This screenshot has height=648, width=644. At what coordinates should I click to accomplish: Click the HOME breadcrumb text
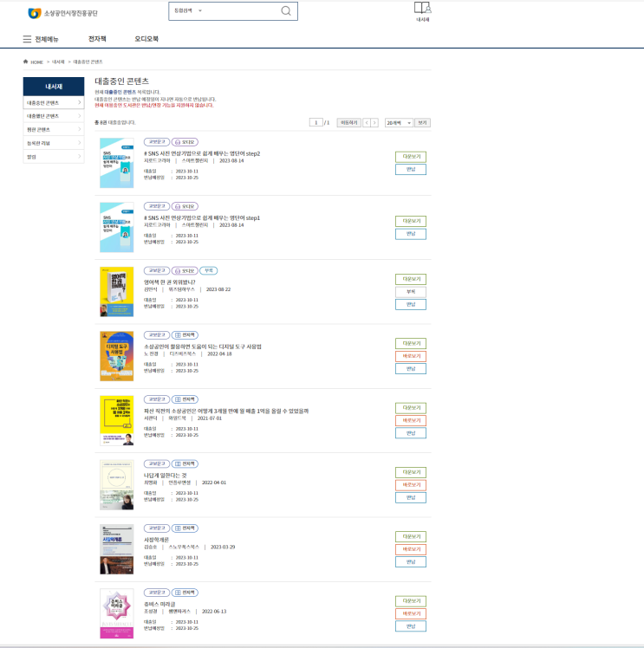(x=36, y=62)
